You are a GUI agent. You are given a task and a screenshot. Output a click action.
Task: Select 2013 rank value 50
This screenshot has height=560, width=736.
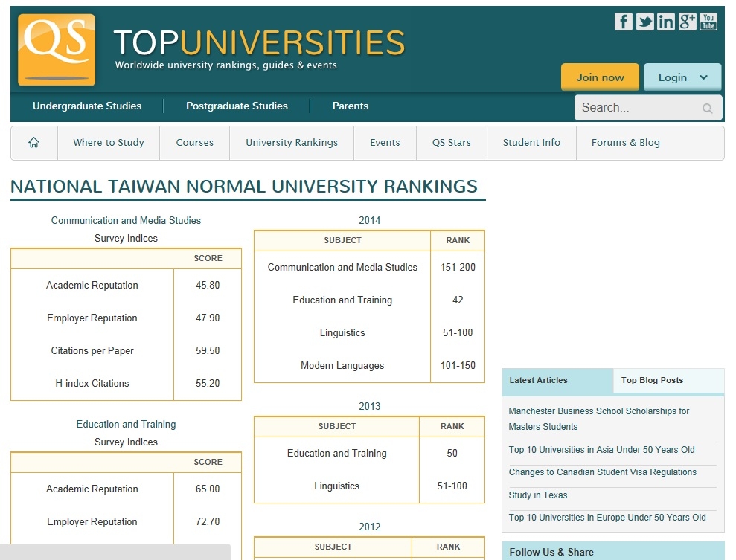[x=452, y=454]
